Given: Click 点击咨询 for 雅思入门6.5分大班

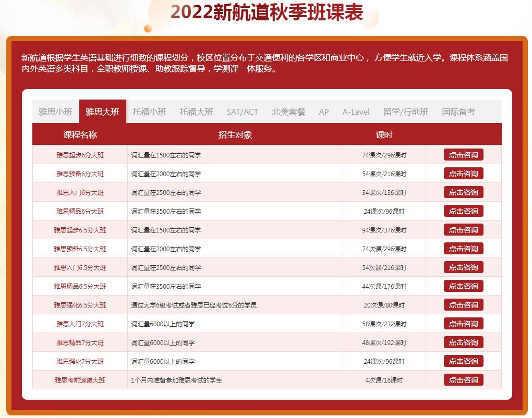Looking at the screenshot, I should 464,267.
